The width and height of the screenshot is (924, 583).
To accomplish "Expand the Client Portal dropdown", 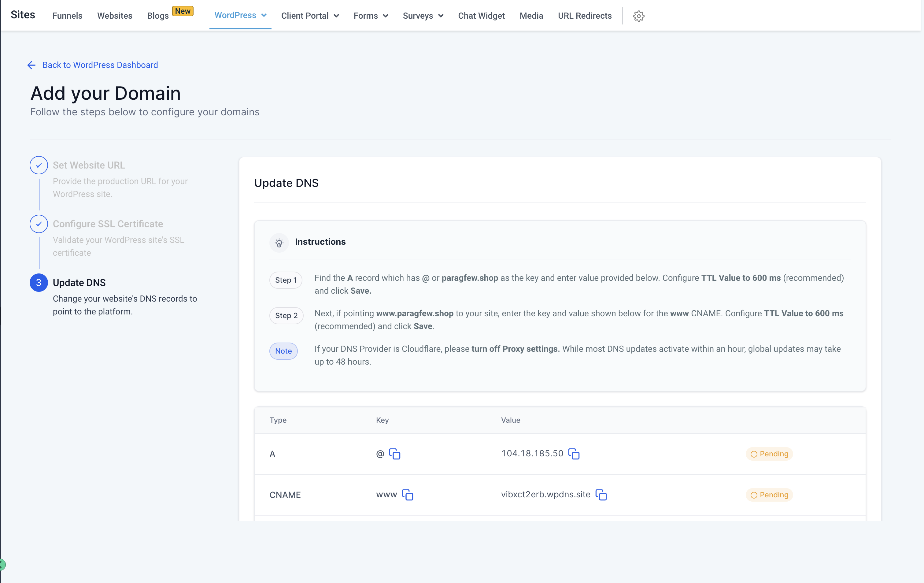I will [310, 16].
